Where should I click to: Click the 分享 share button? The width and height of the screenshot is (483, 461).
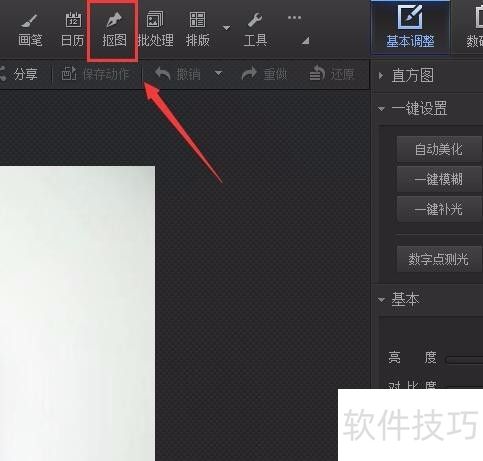tap(19, 74)
